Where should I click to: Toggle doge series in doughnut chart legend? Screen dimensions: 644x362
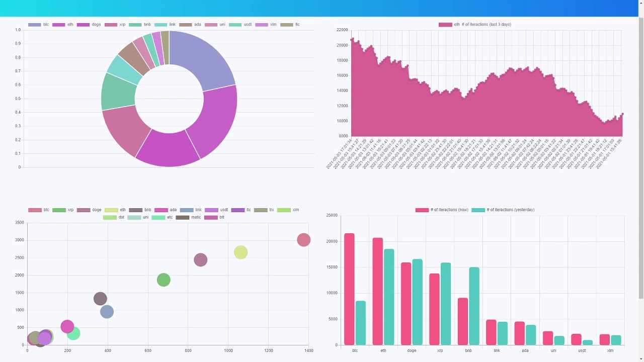point(89,24)
